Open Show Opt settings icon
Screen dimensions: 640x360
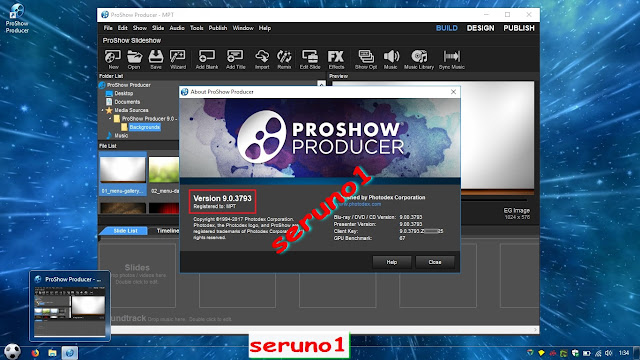[x=366, y=59]
